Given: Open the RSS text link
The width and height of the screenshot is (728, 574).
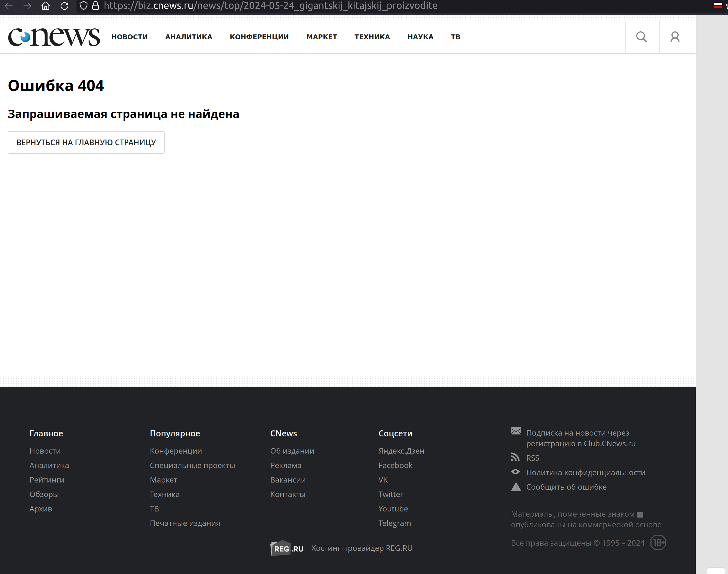Looking at the screenshot, I should pyautogui.click(x=533, y=458).
